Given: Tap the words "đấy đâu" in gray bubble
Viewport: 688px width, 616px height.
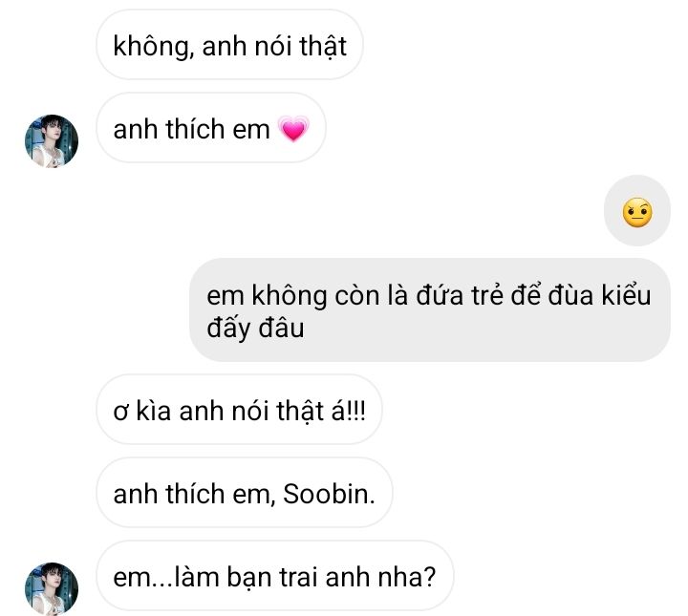Looking at the screenshot, I should [251, 329].
